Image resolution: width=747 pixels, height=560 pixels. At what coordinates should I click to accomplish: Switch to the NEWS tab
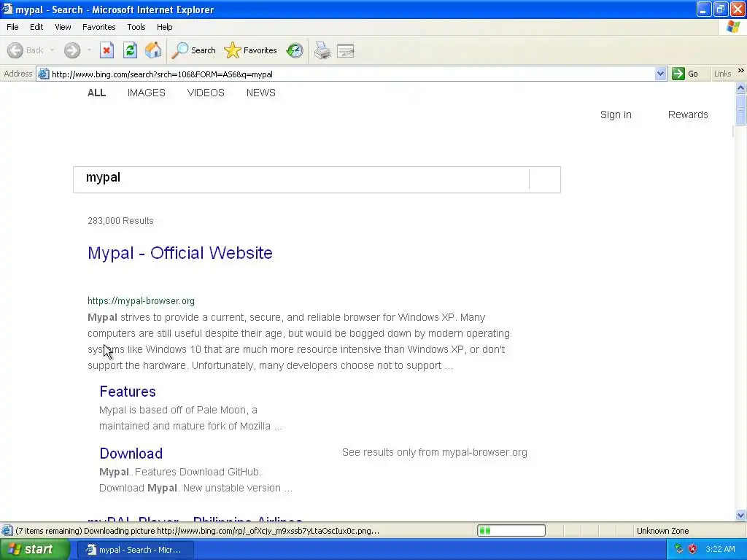(x=261, y=93)
